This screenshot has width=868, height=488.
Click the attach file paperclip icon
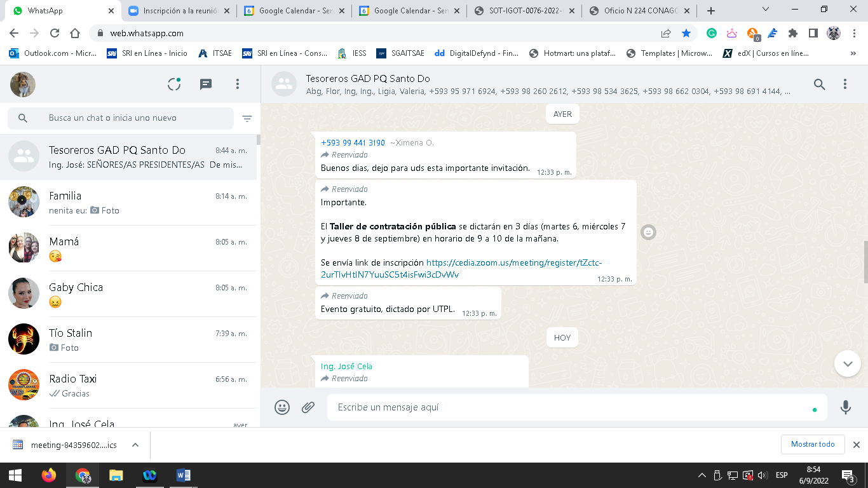pyautogui.click(x=308, y=407)
